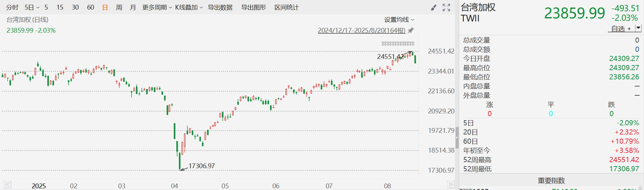Click the 60日 change +10.79%
Screen dimensions: 644x190
(x=625, y=141)
